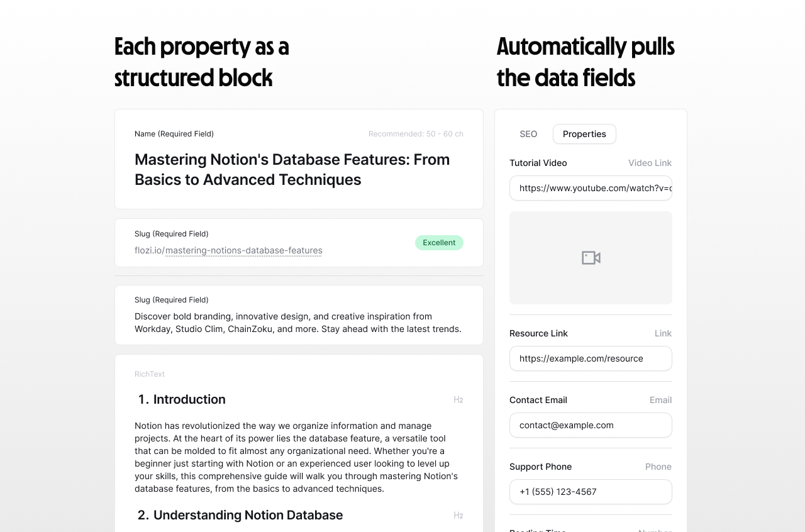Click the Introduction paragraph about Notion

click(x=296, y=457)
